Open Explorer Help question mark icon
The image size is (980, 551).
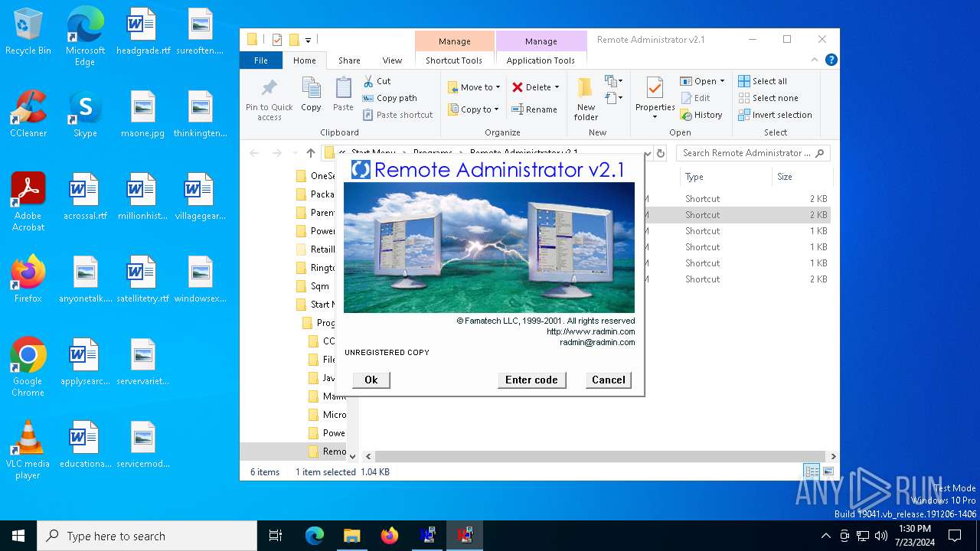point(831,60)
